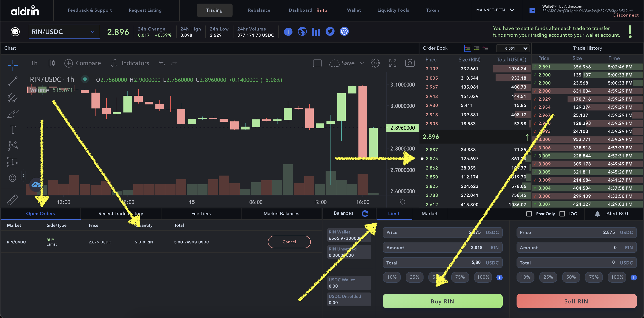Undo the last chart action
Viewport: 644px width, 318px height.
(x=162, y=63)
